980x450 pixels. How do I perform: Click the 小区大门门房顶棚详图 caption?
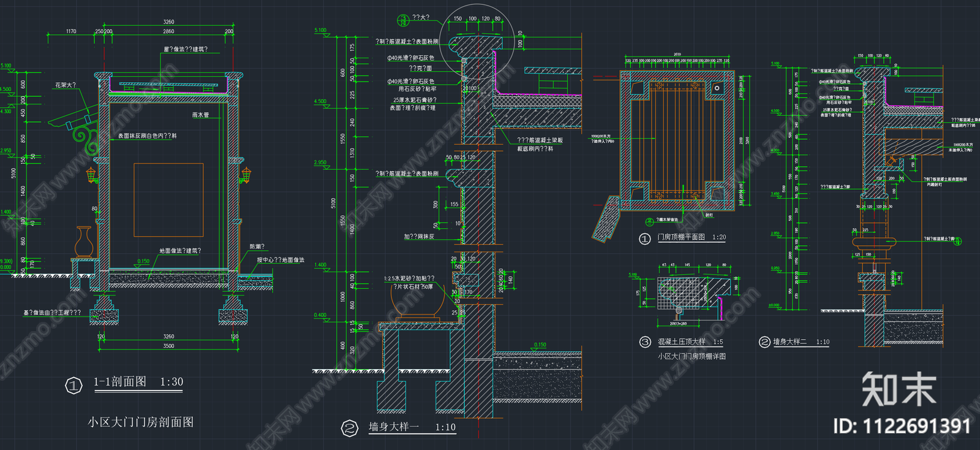click(x=692, y=356)
